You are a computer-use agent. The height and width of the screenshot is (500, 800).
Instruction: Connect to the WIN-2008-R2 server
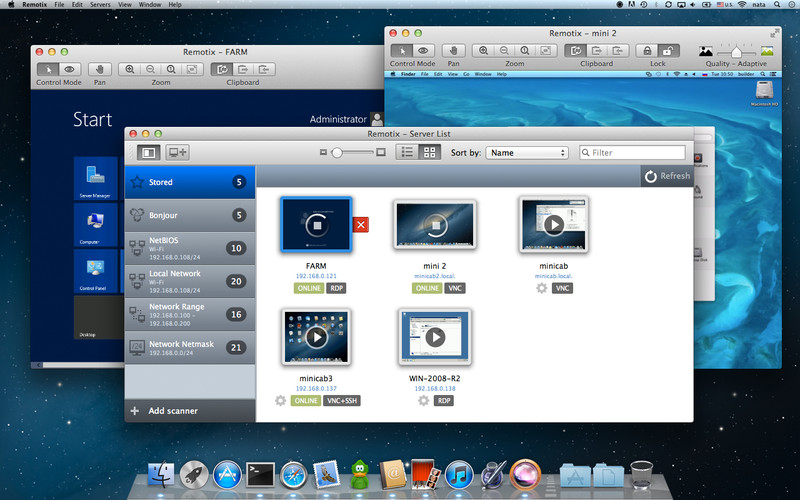point(435,337)
